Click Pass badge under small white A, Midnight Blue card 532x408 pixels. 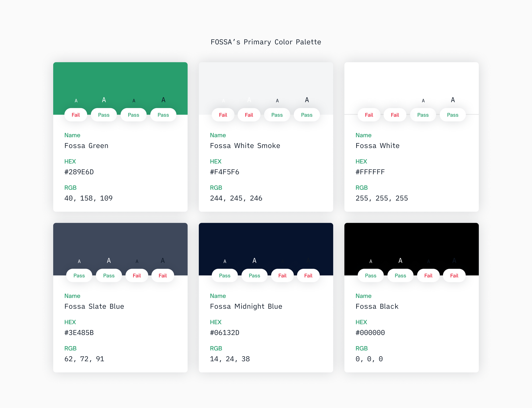[x=225, y=276]
